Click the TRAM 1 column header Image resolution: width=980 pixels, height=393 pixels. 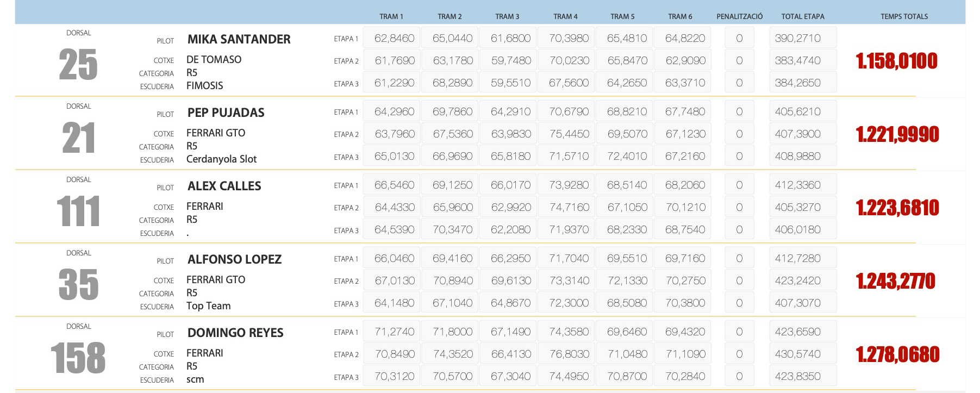pyautogui.click(x=391, y=16)
